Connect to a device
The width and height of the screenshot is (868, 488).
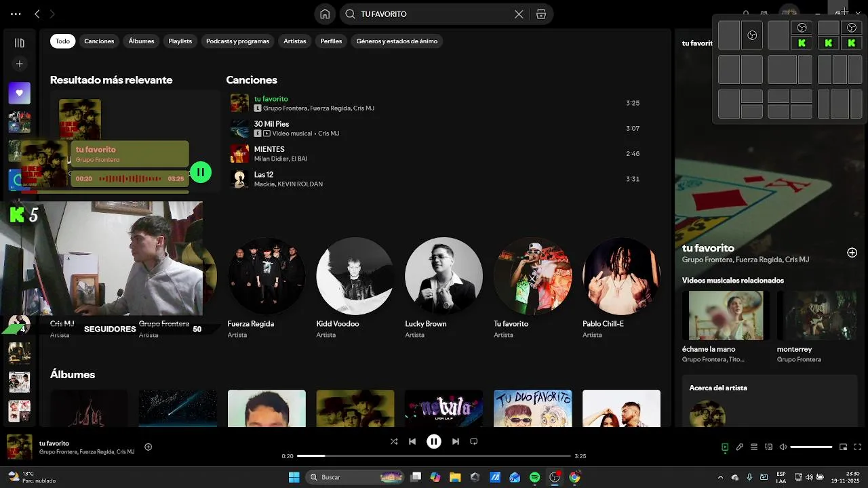click(768, 447)
